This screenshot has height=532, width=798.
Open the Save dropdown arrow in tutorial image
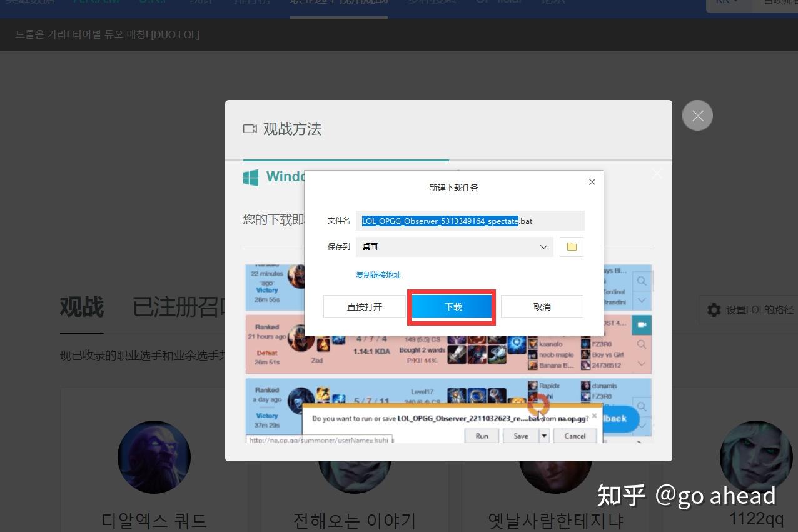544,436
